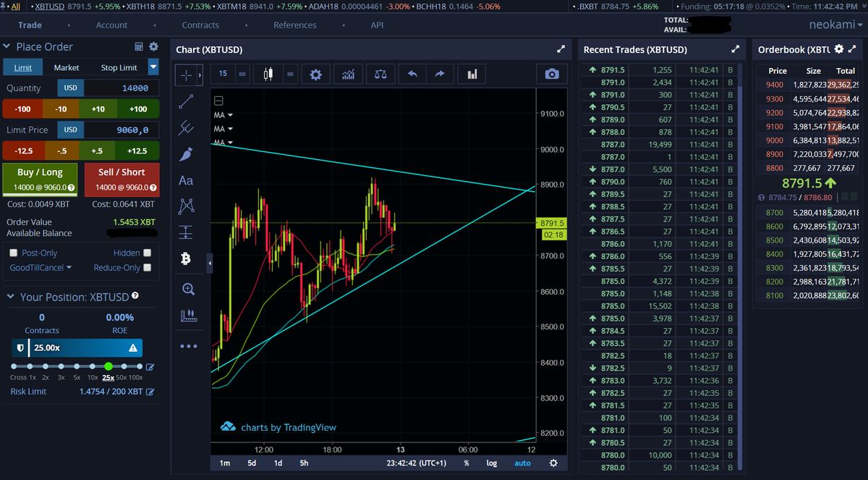This screenshot has width=868, height=480.
Task: Redo the last chart action
Action: 440,74
